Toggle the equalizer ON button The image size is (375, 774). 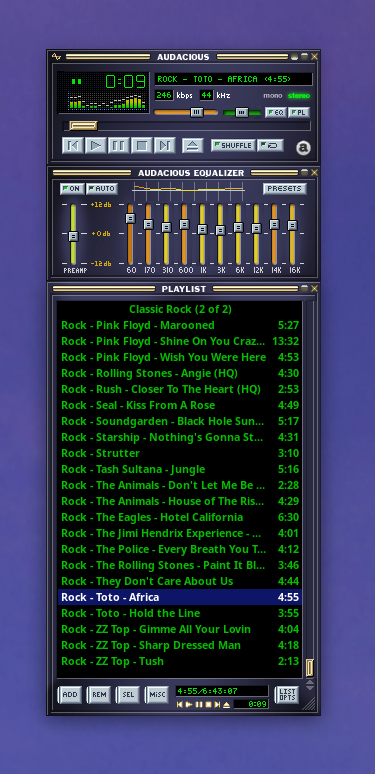[x=72, y=189]
